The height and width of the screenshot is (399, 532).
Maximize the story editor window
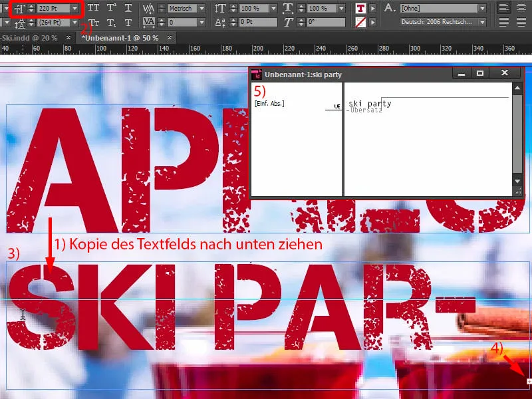(479, 73)
